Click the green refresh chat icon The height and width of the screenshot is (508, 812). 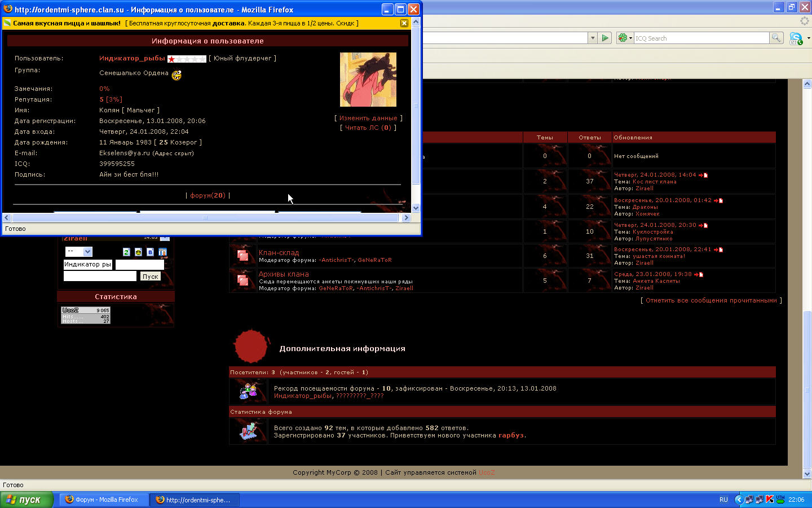(x=126, y=252)
